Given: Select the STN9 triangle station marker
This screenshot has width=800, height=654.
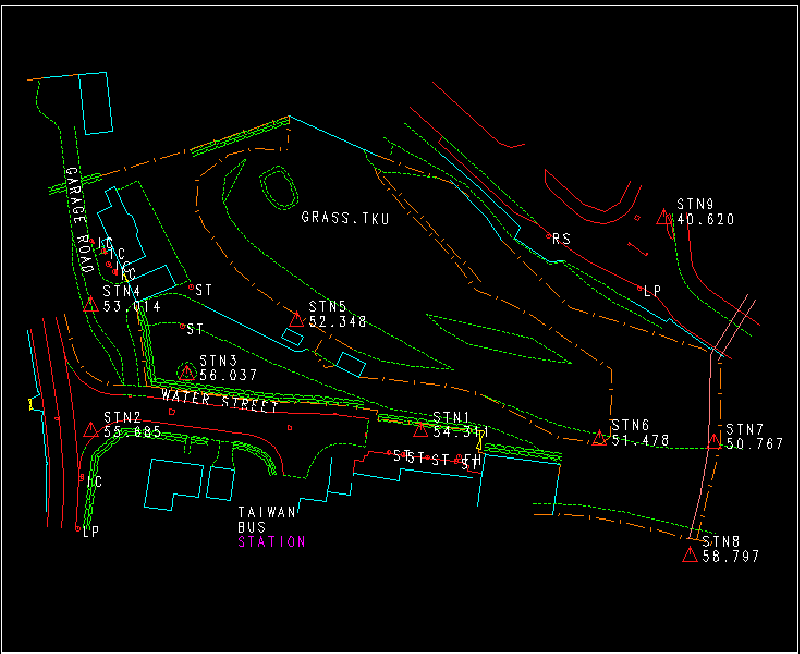Looking at the screenshot, I should coord(664,217).
